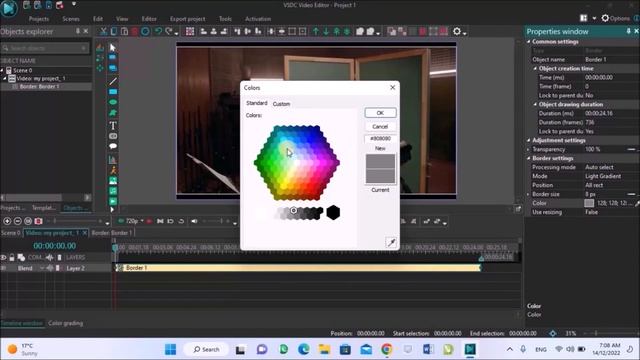Click the eyedropper icon in Colors dialog
This screenshot has width=640, height=360.
point(391,242)
